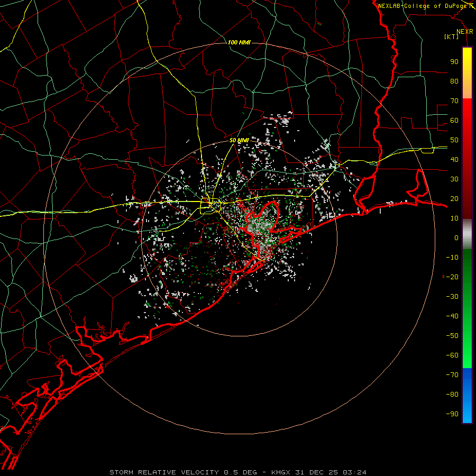This screenshot has height=476, width=476.
Task: Click the Storm Relative Velocity KHGX footer caption
Action: (x=238, y=472)
